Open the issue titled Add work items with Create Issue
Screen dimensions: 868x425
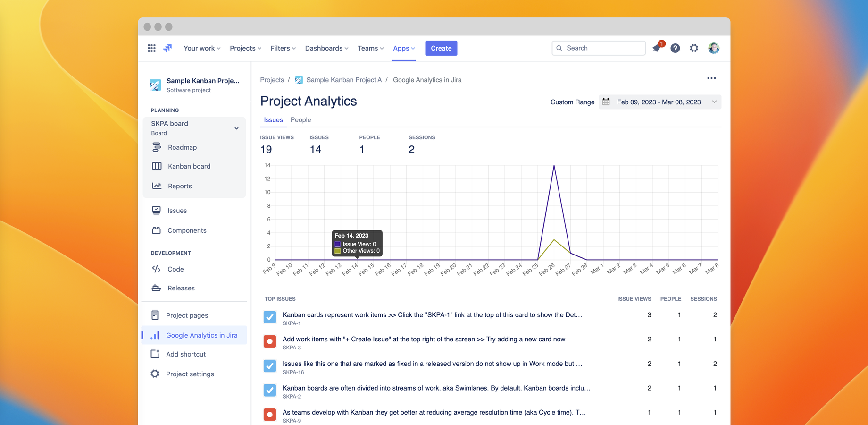[424, 339]
